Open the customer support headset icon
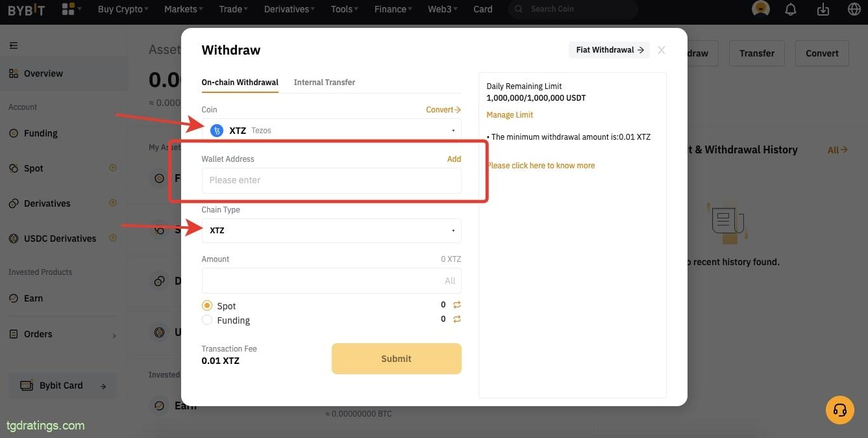Viewport: 868px width, 438px height. click(839, 410)
